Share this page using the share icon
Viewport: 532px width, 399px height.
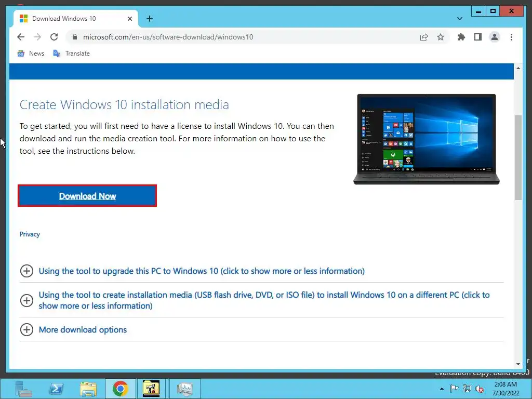click(424, 37)
